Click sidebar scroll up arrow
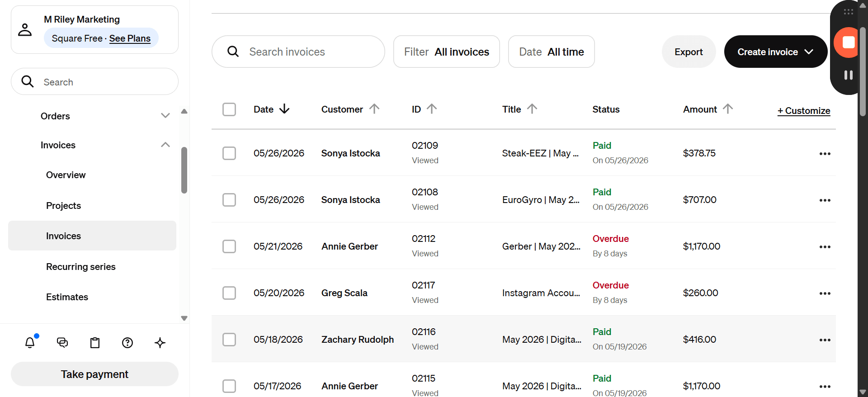Viewport: 868px width, 397px height. [184, 111]
